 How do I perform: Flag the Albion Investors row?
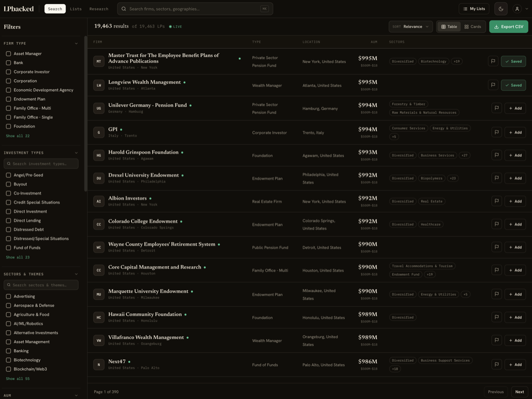point(496,201)
